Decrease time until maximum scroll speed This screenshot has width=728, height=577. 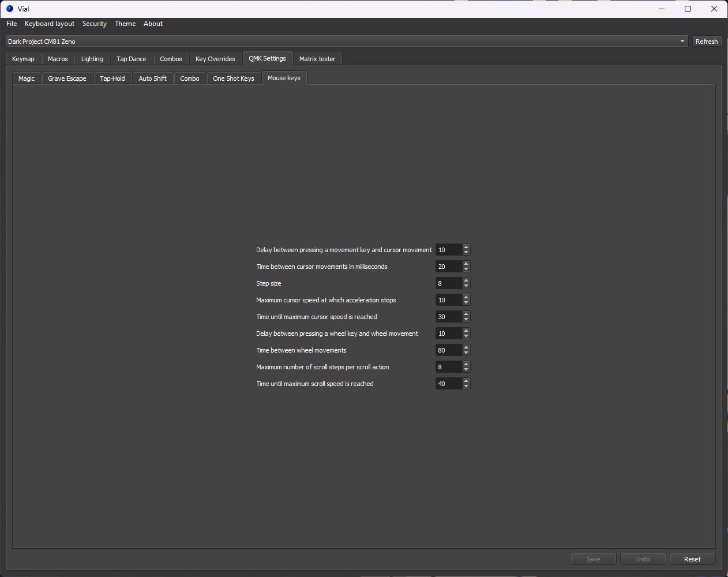pos(466,387)
